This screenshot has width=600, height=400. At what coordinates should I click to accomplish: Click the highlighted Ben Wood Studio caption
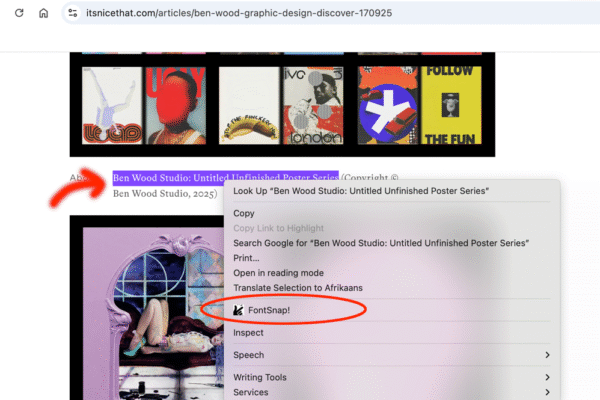[225, 177]
